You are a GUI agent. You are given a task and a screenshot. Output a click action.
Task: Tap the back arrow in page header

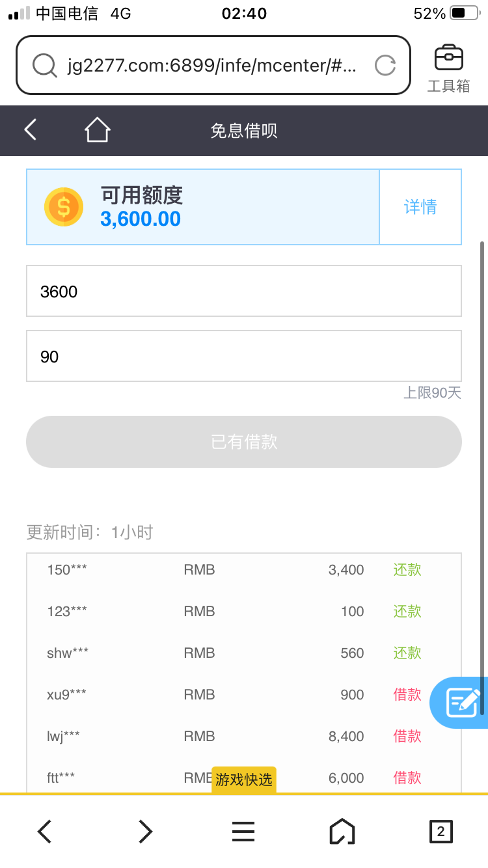[x=31, y=130]
